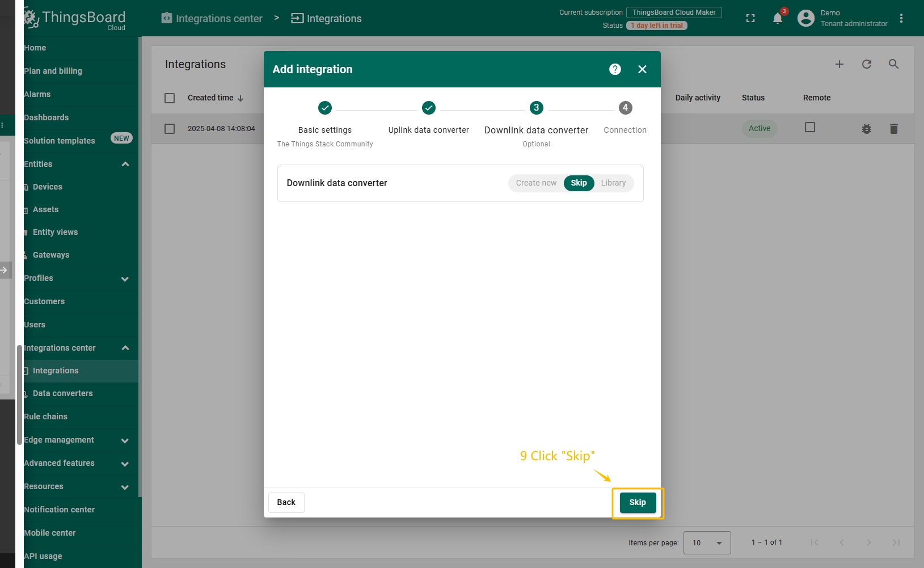Open the items per page dropdown
The height and width of the screenshot is (568, 924).
(x=707, y=543)
